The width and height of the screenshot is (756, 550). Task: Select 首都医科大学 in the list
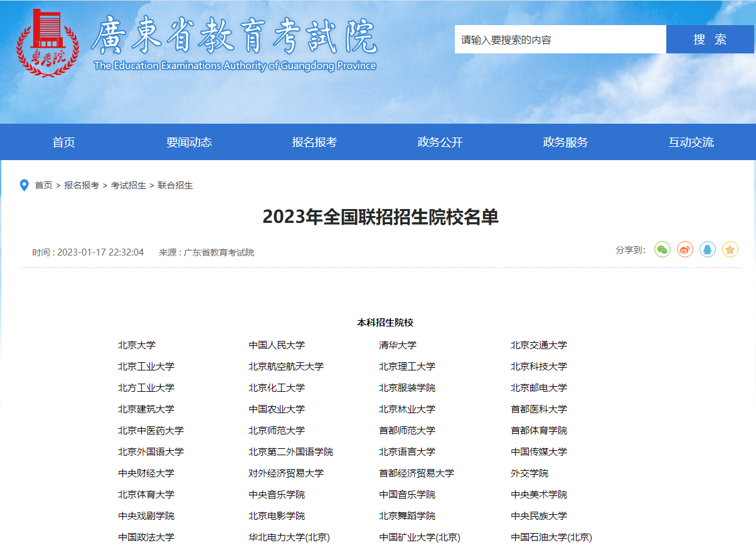coord(539,409)
